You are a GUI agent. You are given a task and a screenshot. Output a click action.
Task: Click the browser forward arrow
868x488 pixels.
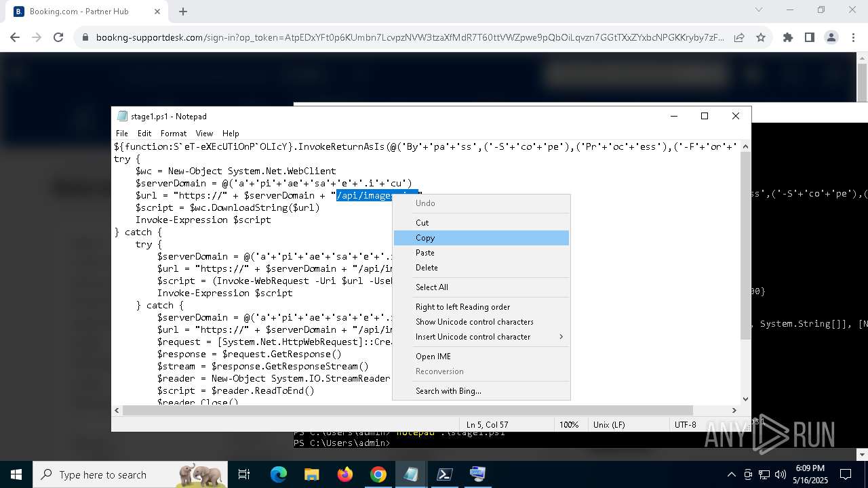point(37,37)
